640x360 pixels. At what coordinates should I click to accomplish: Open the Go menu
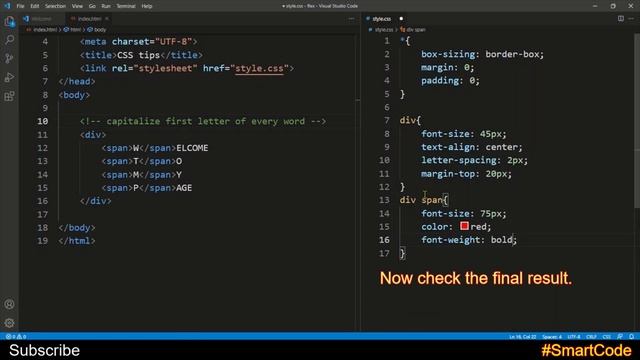[x=92, y=6]
